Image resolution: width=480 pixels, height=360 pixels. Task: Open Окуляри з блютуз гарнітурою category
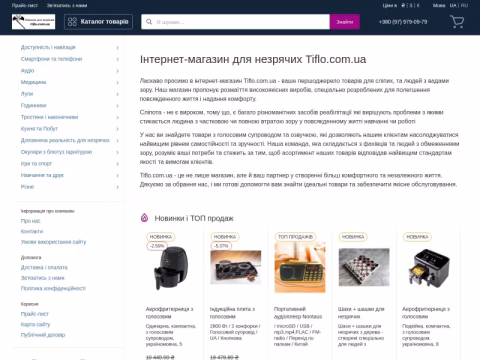coord(56,152)
